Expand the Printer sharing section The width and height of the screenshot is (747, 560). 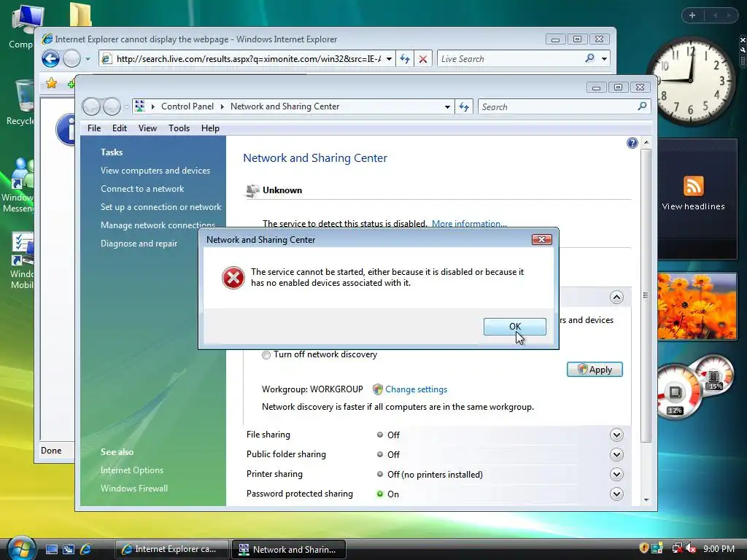click(616, 474)
